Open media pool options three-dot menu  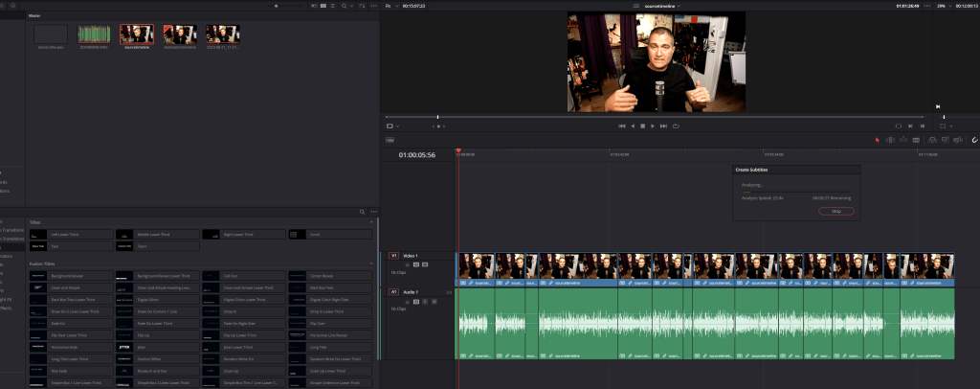click(x=374, y=6)
